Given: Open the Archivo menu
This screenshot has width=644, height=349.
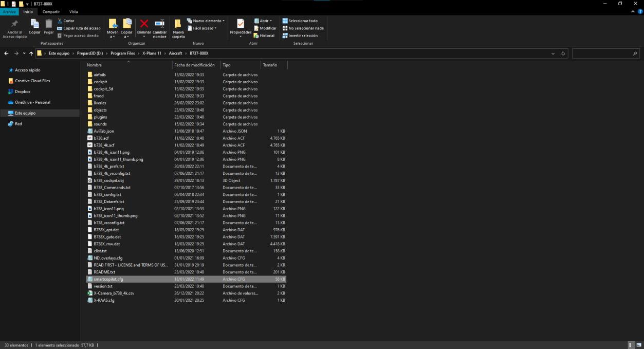Looking at the screenshot, I should pyautogui.click(x=9, y=12).
